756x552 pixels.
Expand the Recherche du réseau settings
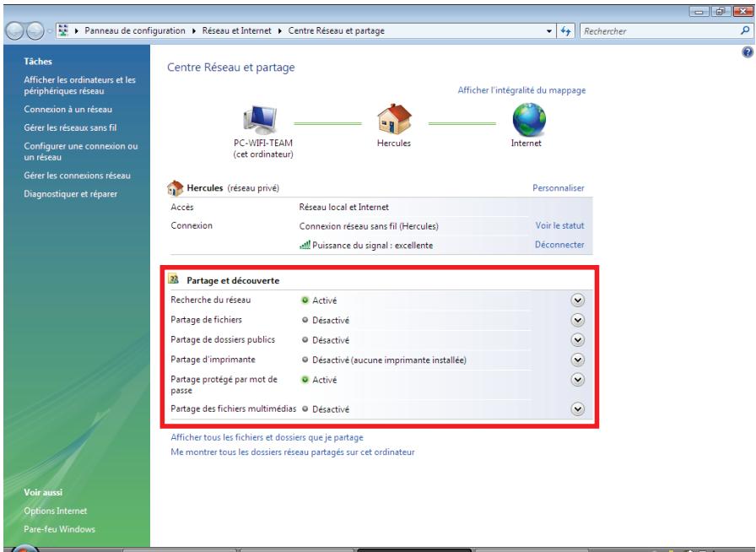tap(577, 300)
